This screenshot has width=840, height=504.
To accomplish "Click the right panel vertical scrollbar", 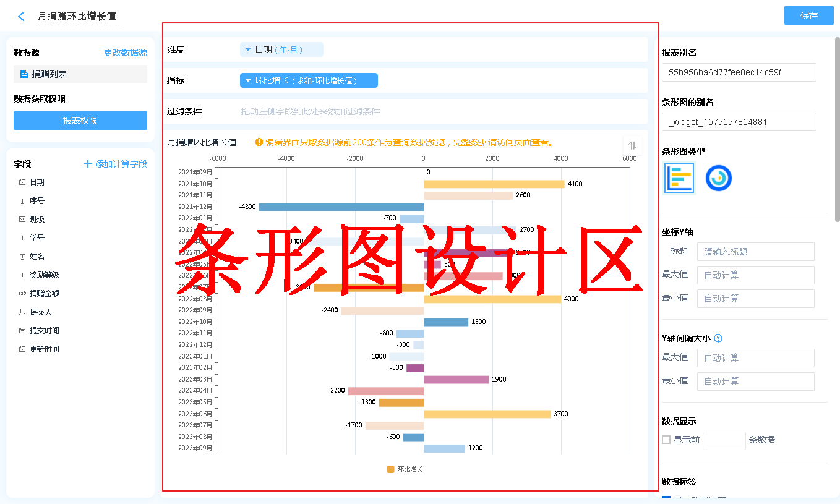I will [837, 130].
